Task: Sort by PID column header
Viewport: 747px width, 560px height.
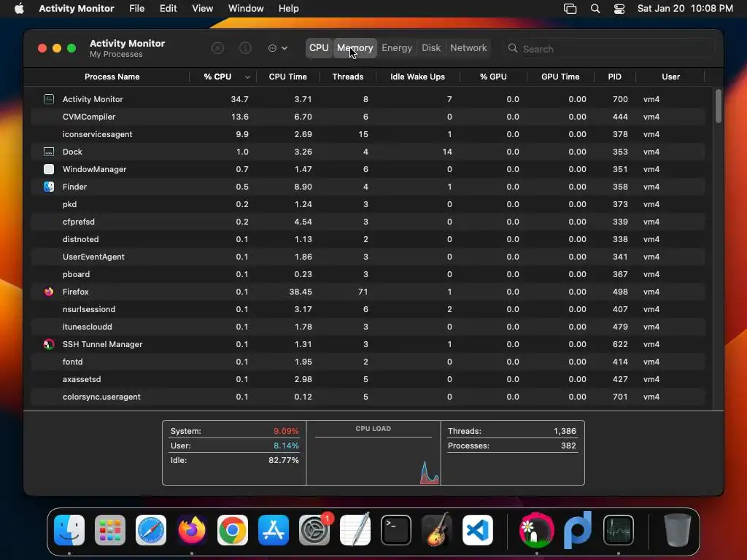Action: pyautogui.click(x=614, y=77)
